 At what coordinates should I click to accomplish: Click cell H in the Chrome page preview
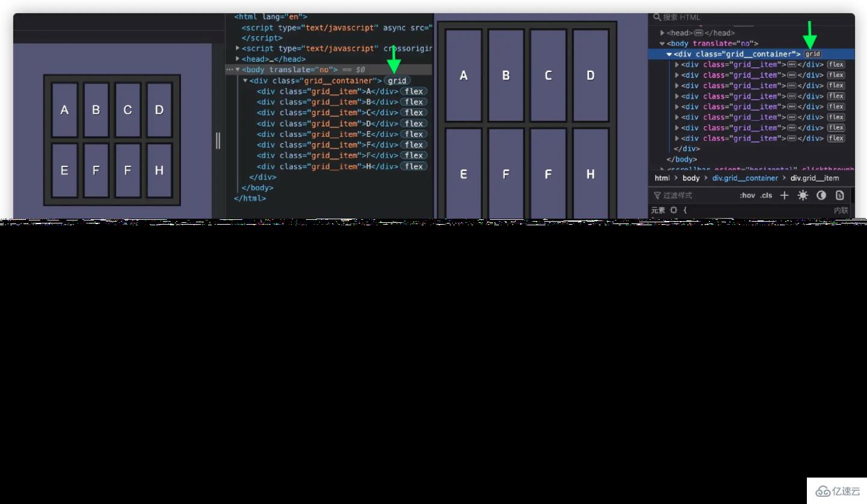159,171
